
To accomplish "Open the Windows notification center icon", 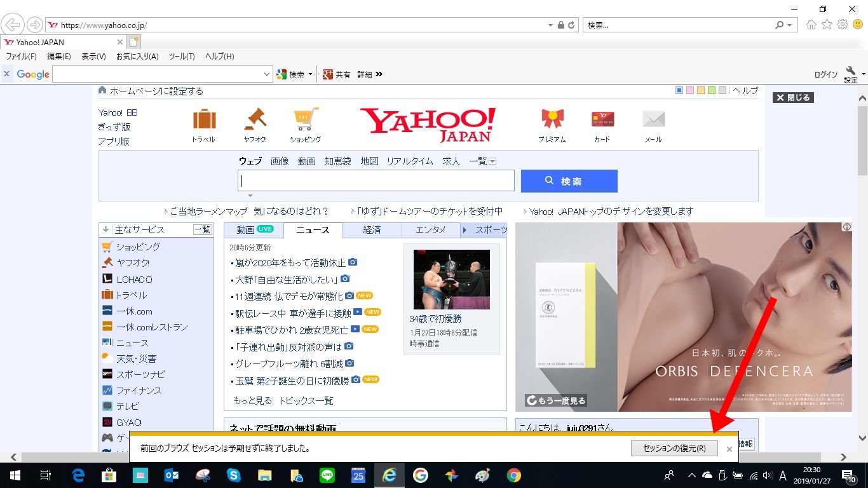I will [x=849, y=475].
